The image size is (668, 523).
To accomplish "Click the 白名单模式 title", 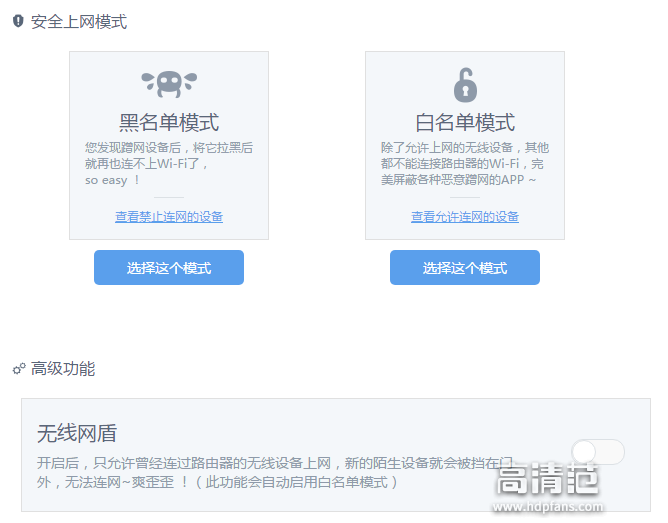I will point(465,123).
